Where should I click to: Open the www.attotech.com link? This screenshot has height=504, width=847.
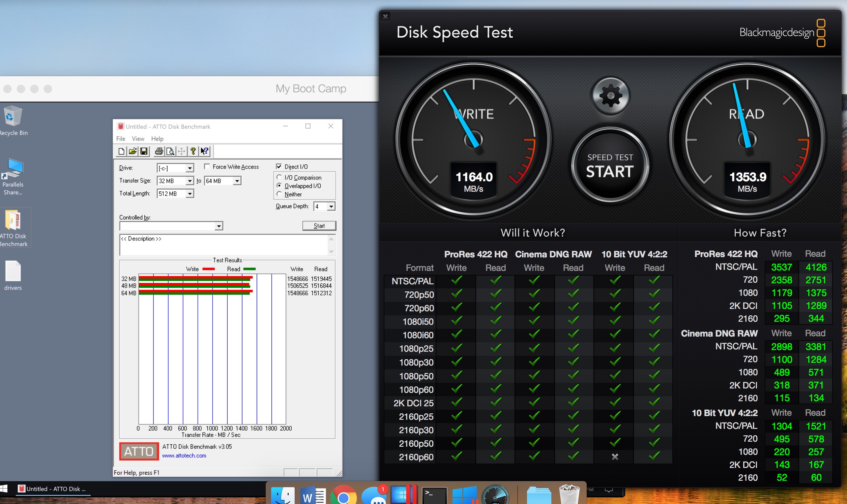click(x=184, y=455)
